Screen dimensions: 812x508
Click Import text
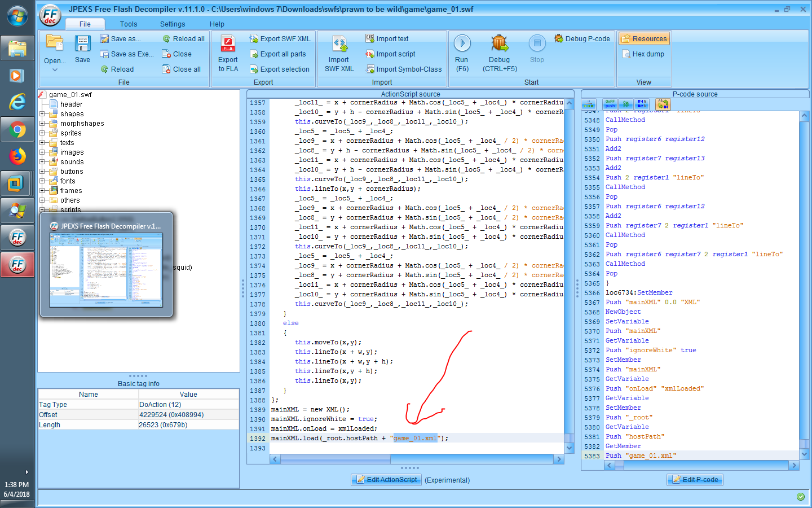point(387,38)
